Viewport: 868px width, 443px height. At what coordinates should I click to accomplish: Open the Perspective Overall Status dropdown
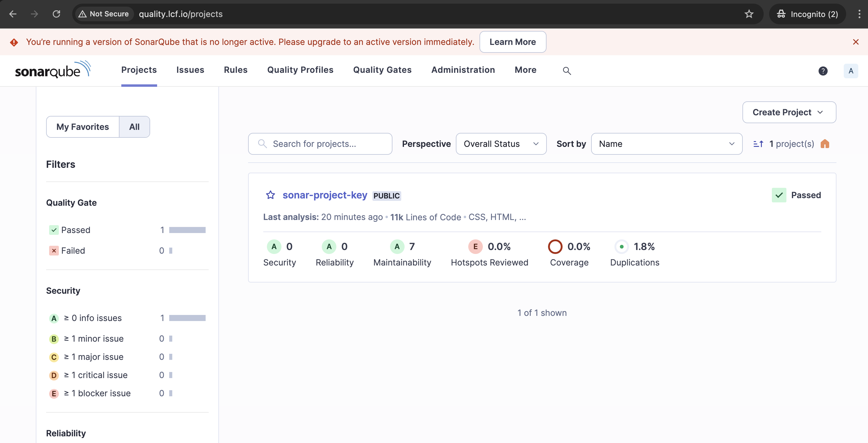point(501,144)
